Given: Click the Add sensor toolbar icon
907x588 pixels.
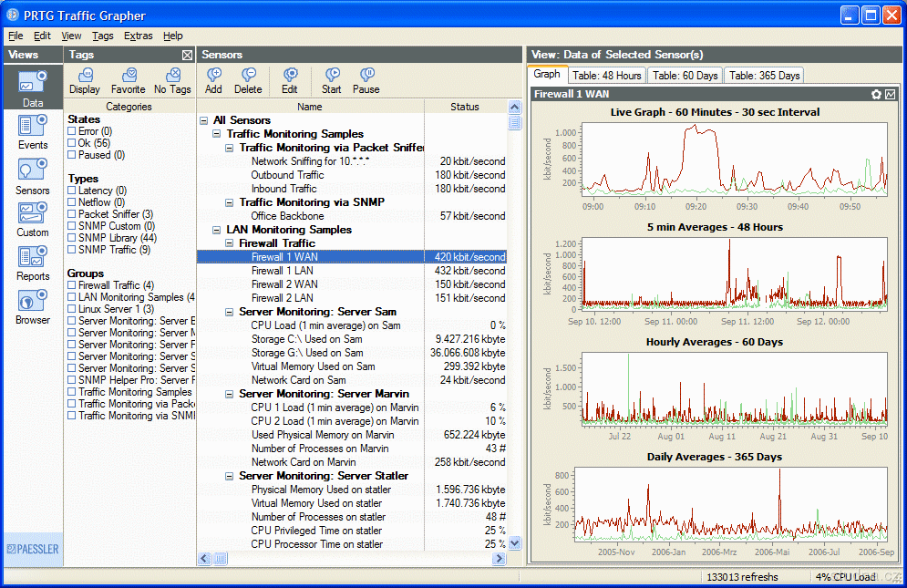Looking at the screenshot, I should point(213,76).
